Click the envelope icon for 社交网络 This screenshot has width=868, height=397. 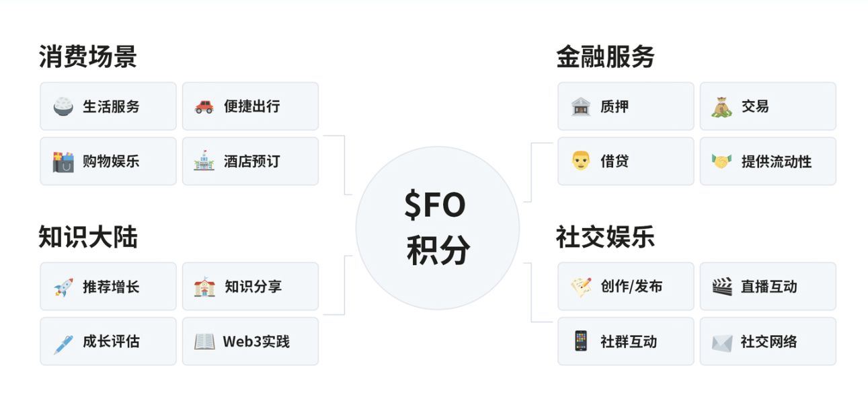click(722, 342)
